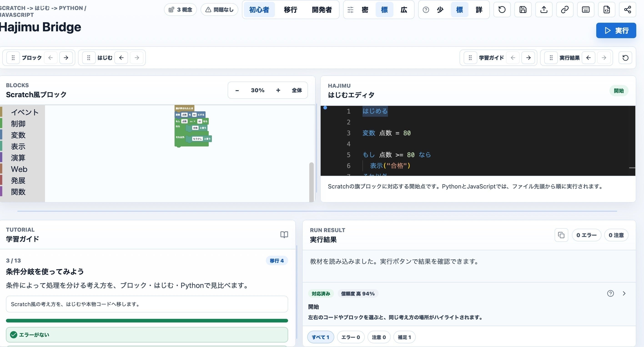The width and height of the screenshot is (644, 347).
Task: Click the upload/export icon
Action: (544, 10)
